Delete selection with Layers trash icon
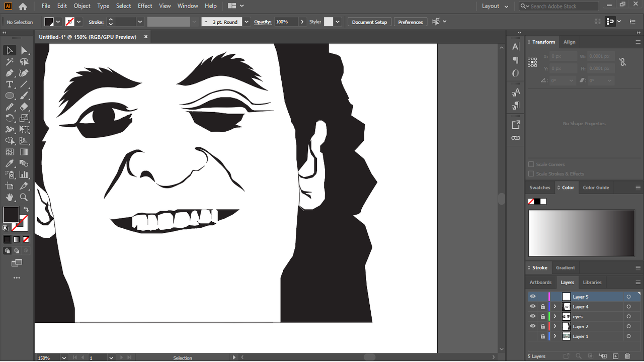This screenshot has height=362, width=644. pyautogui.click(x=627, y=356)
